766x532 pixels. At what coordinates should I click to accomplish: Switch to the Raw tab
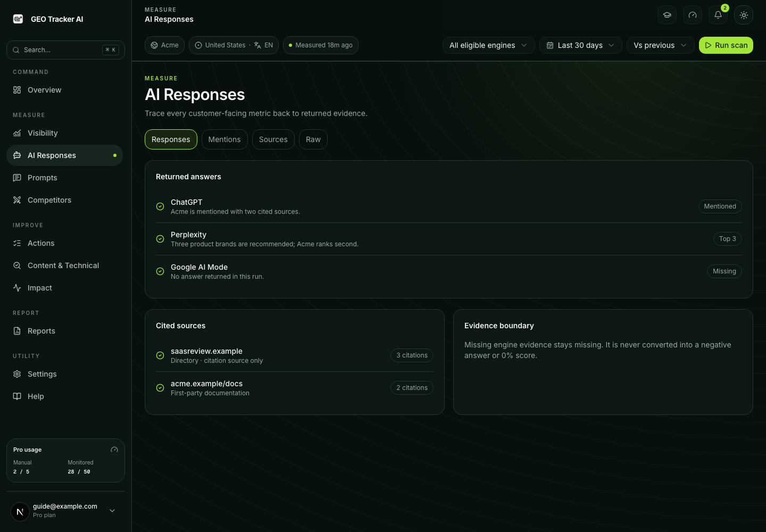tap(313, 139)
